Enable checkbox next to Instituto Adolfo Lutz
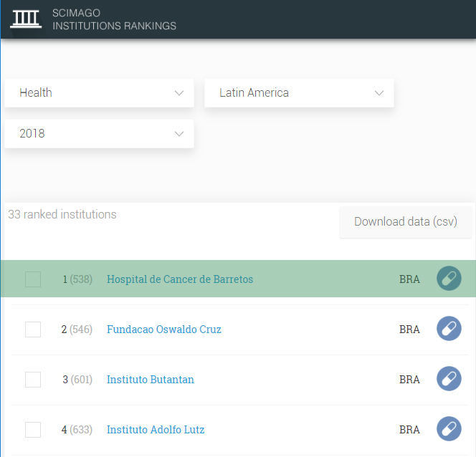The image size is (476, 457). point(33,430)
